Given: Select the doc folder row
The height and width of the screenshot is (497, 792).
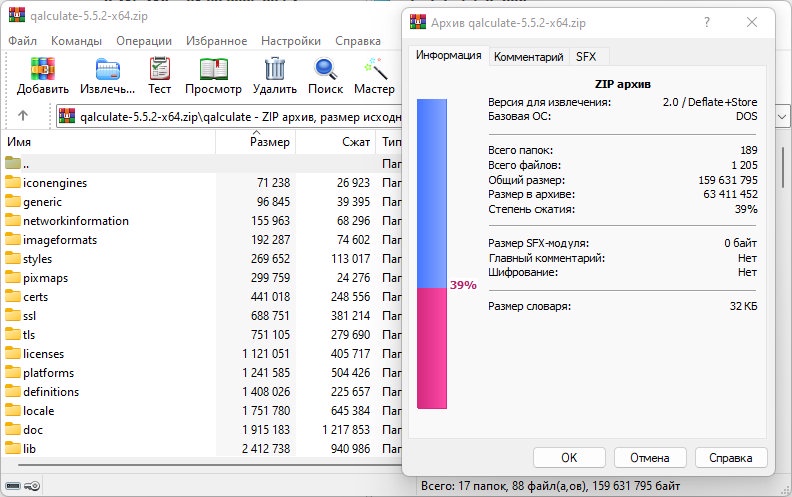Looking at the screenshot, I should (x=202, y=430).
